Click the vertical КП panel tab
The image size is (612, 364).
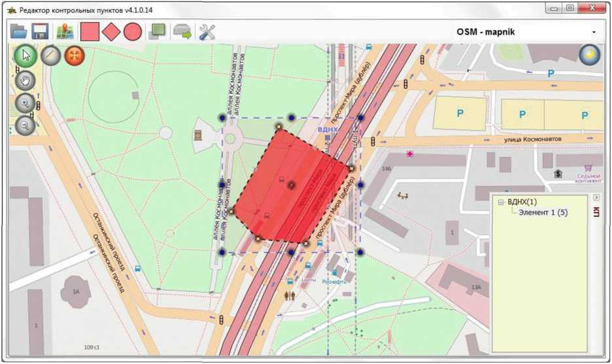596,212
